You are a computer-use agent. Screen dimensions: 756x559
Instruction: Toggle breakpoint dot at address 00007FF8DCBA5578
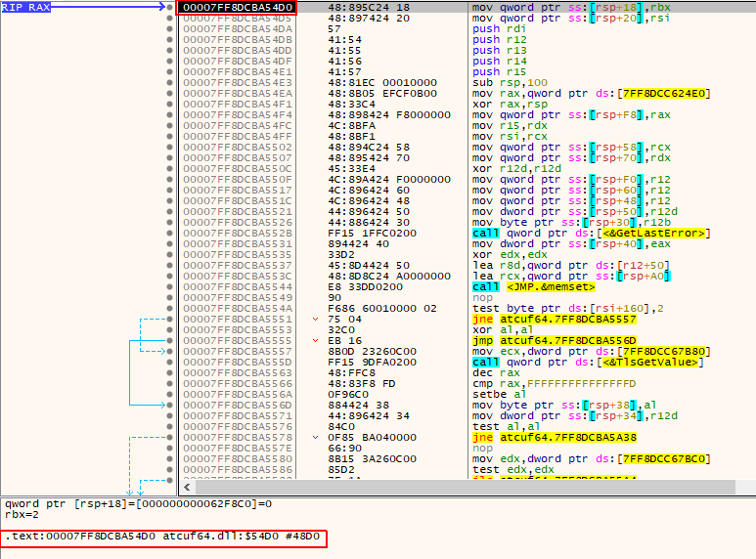(x=169, y=437)
